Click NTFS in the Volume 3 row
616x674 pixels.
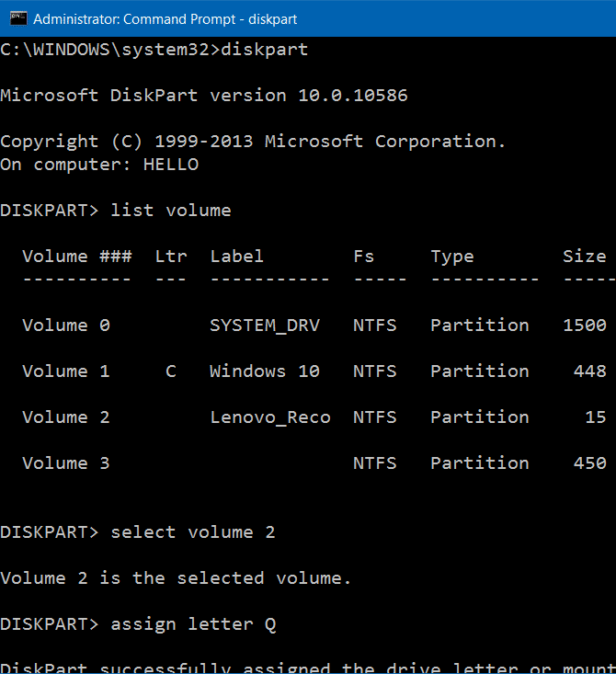pyautogui.click(x=375, y=463)
